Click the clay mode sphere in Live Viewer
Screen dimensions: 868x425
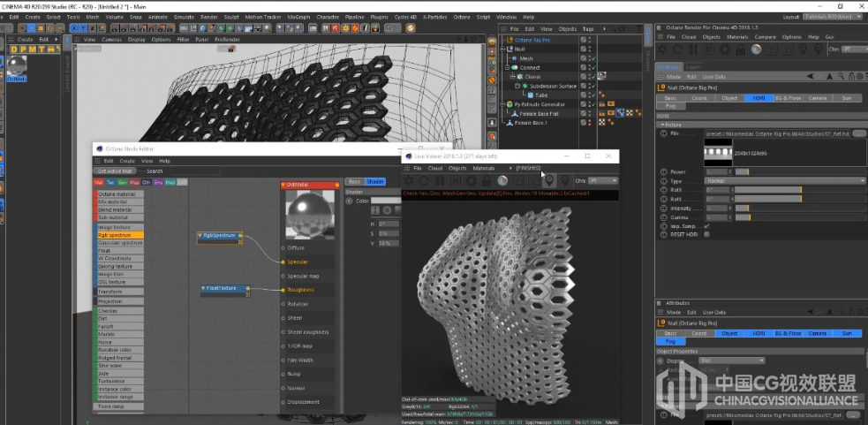(502, 180)
